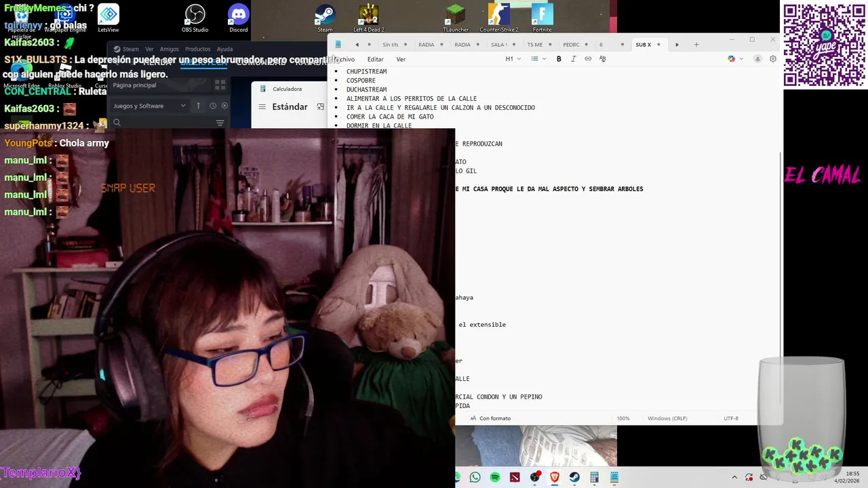Open Dota 2 from the taskbar

click(515, 477)
